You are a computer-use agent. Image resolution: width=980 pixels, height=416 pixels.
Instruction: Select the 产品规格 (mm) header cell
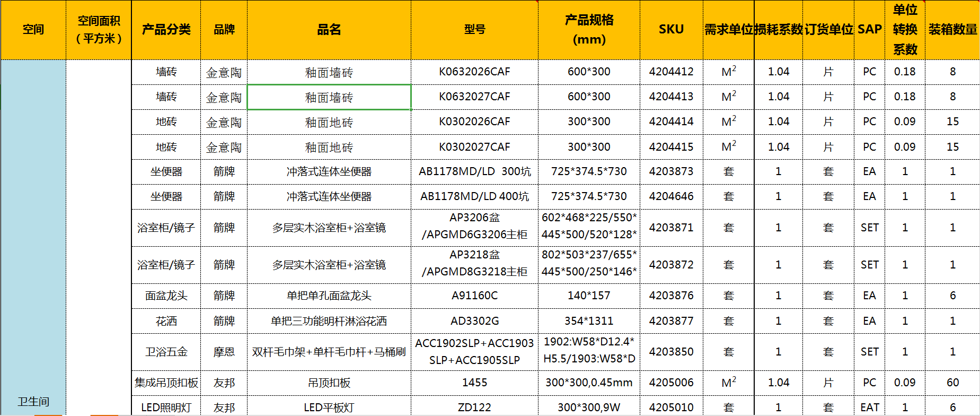(589, 30)
